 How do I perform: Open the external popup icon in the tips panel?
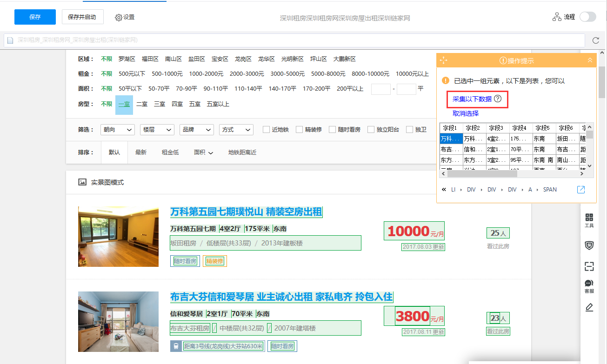[x=581, y=190]
